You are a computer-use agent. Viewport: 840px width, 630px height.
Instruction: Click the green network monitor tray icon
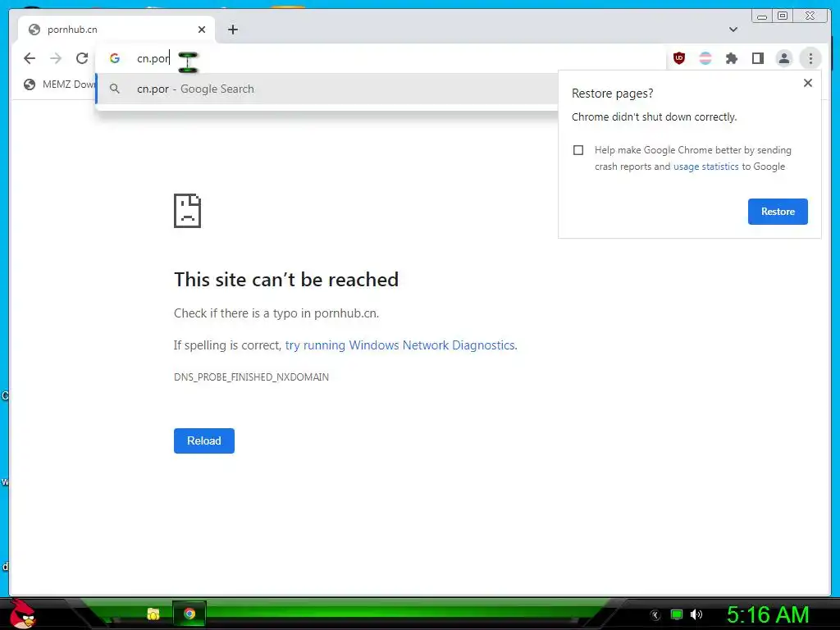tap(677, 614)
